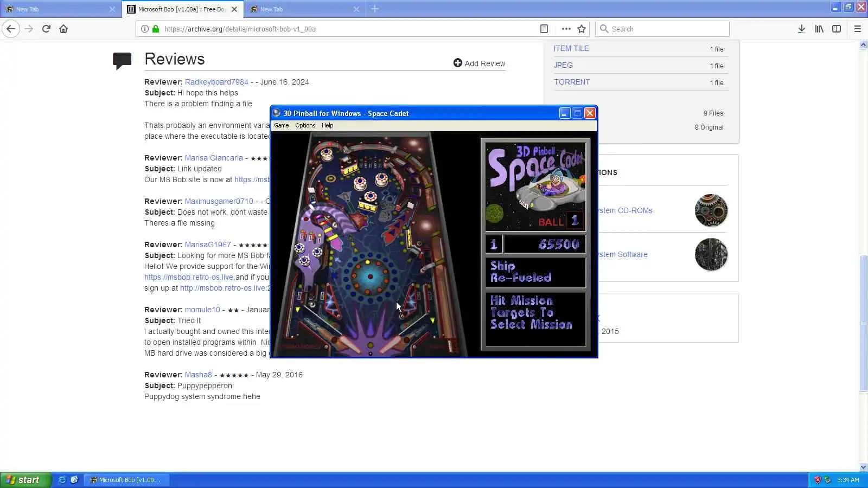
Task: Open reviewer Maximusgamer0710's profile
Action: pos(219,201)
